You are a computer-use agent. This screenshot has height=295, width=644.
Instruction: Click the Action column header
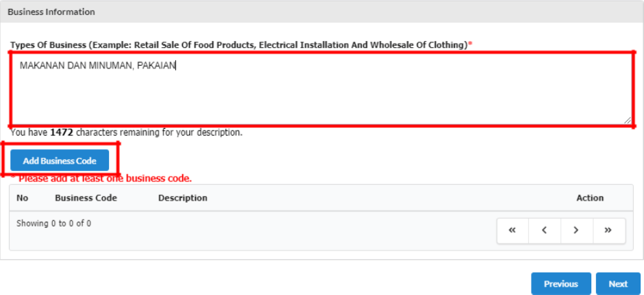click(x=589, y=198)
